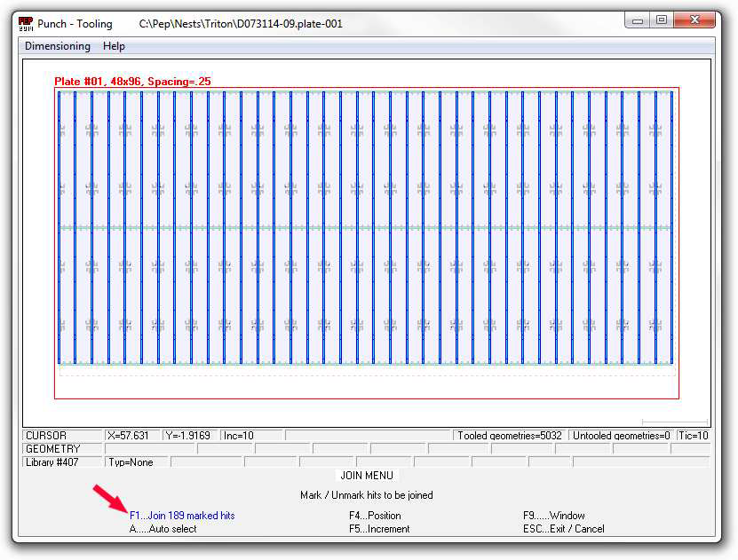This screenshot has height=560, width=738.
Task: Click the Plate #01 title label
Action: pyautogui.click(x=132, y=82)
